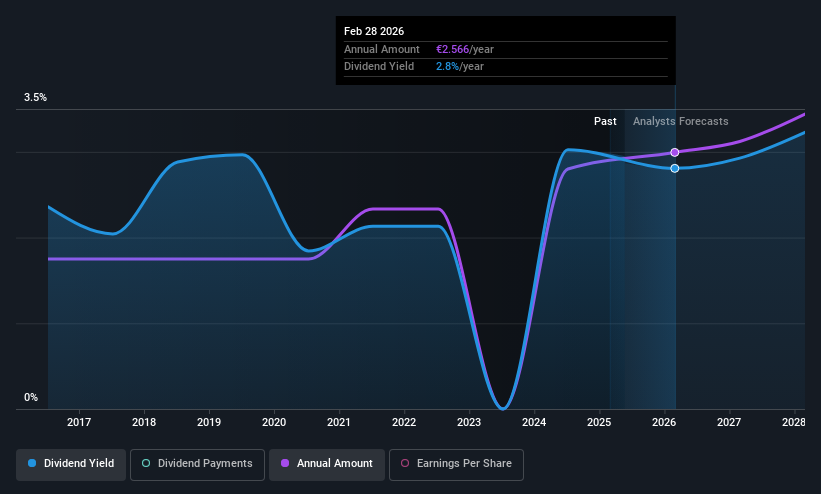
Task: Click the 2.8% dividend yield tooltip value
Action: (x=447, y=67)
